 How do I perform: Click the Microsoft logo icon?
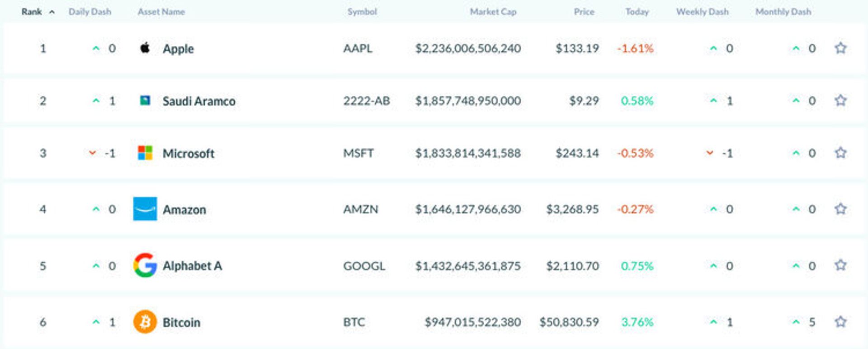[145, 153]
